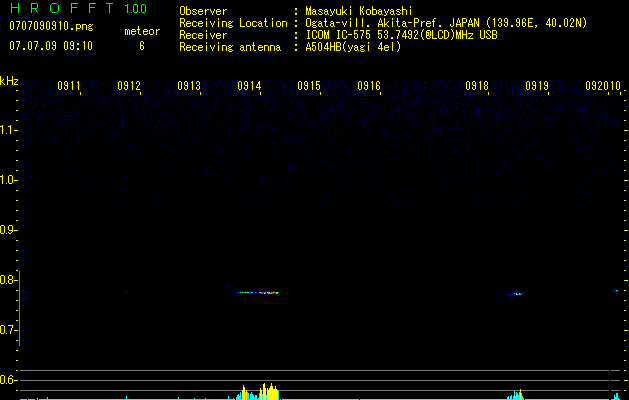
Task: Select the meteor count value 6
Action: coord(142,46)
